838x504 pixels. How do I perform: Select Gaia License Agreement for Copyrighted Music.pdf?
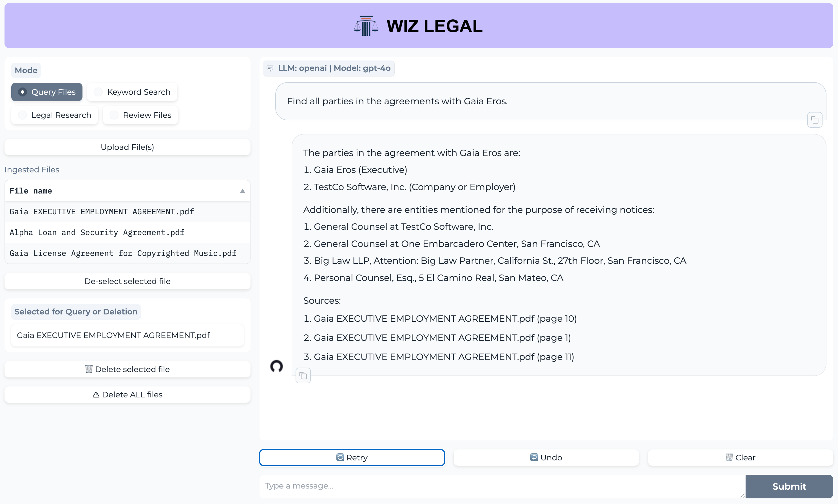tap(123, 253)
